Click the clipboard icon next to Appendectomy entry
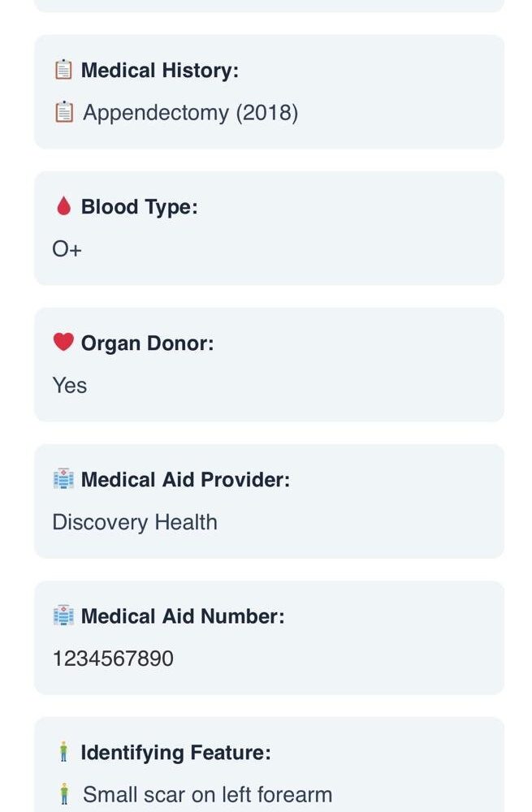Screen dimensions: 532x812 pyautogui.click(x=64, y=112)
